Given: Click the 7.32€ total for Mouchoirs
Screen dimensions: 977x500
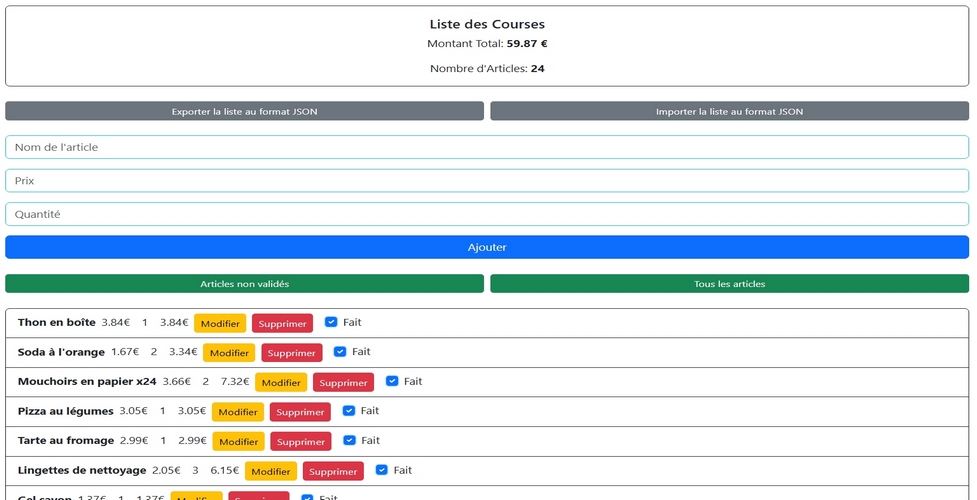Looking at the screenshot, I should tap(235, 382).
